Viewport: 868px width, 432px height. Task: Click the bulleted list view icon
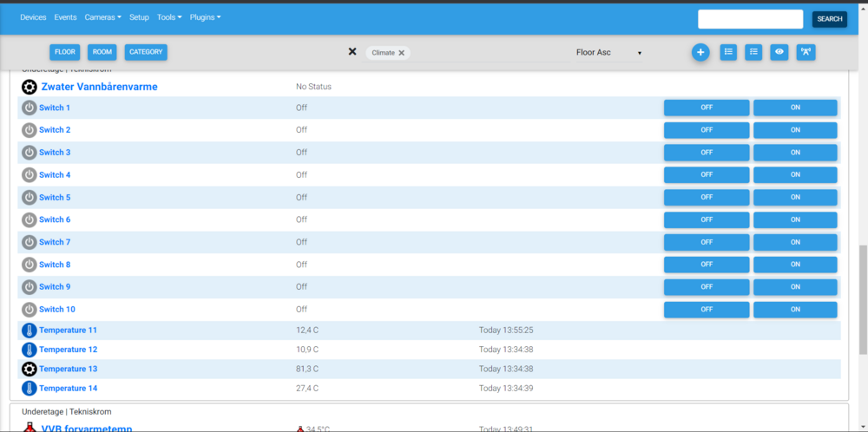(728, 52)
